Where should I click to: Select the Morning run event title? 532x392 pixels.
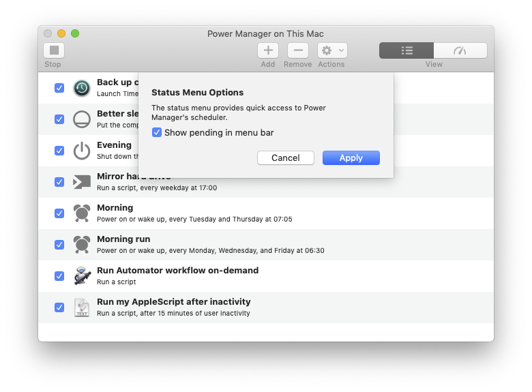[123, 239]
